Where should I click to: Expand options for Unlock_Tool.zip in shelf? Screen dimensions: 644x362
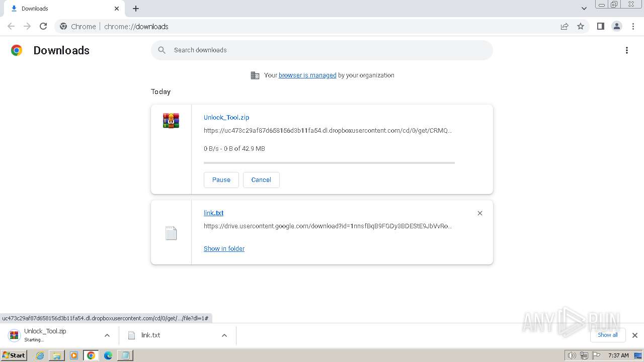tap(107, 335)
